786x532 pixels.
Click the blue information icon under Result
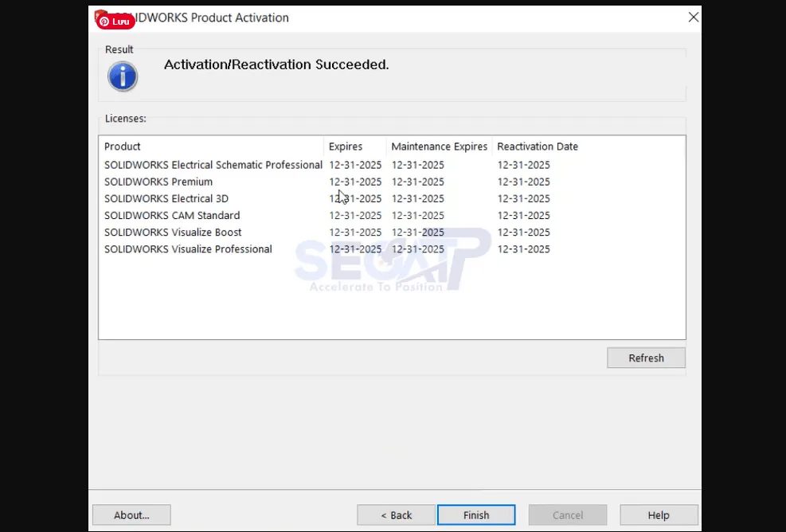tap(122, 76)
